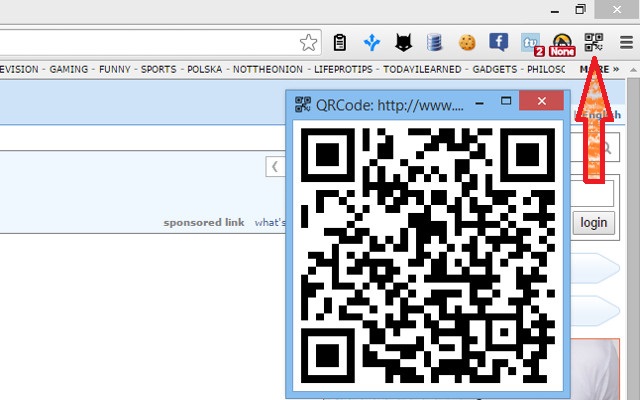640x400 pixels.
Task: Open NOTTHEONION in the subreddit bar
Action: [x=268, y=69]
